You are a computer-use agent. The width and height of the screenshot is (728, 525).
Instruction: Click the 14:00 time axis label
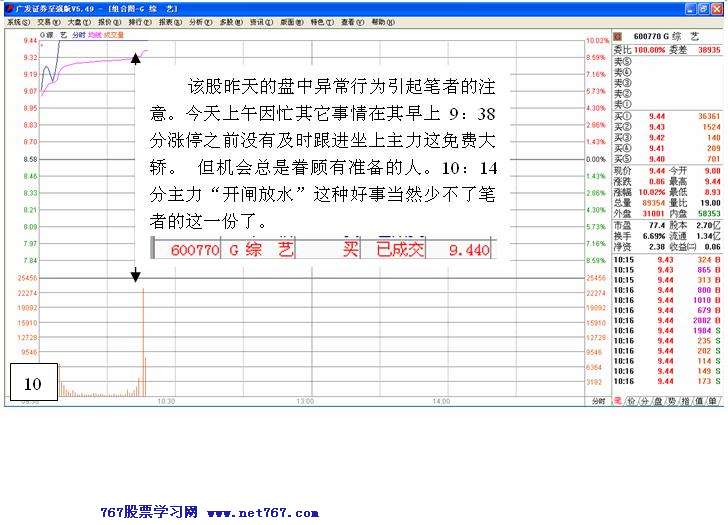click(441, 401)
